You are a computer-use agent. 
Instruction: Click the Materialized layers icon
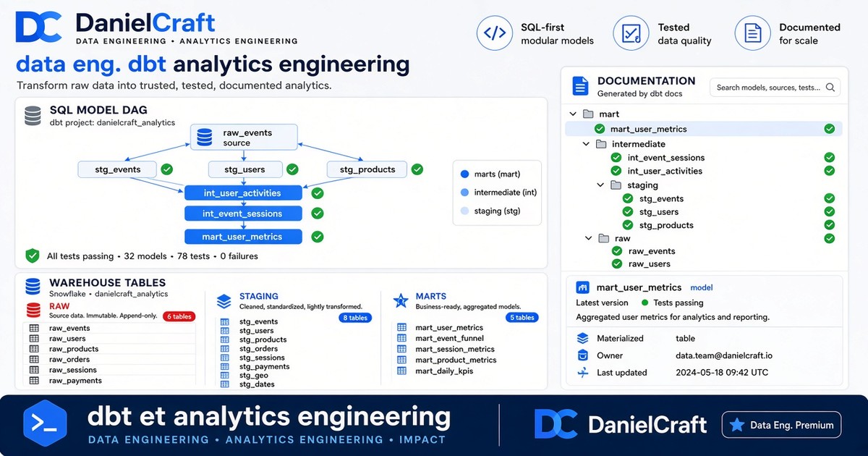tap(583, 338)
